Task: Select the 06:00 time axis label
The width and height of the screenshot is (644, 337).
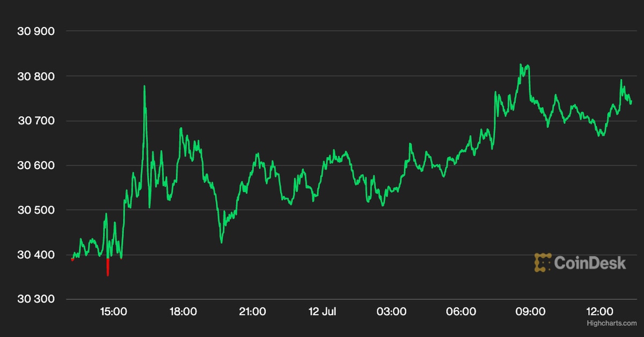Action: click(x=460, y=311)
